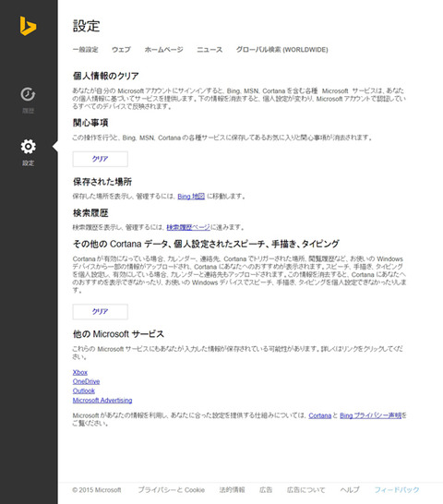Open the ニュース tab
443x504 pixels.
[210, 50]
